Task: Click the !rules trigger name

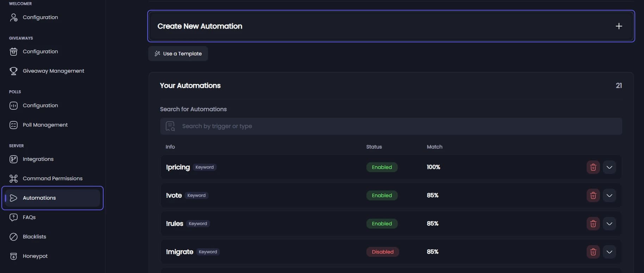Action: (174, 224)
